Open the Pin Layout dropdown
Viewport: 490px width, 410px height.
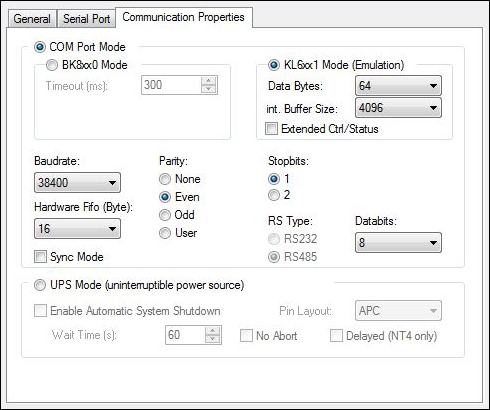[x=398, y=311]
